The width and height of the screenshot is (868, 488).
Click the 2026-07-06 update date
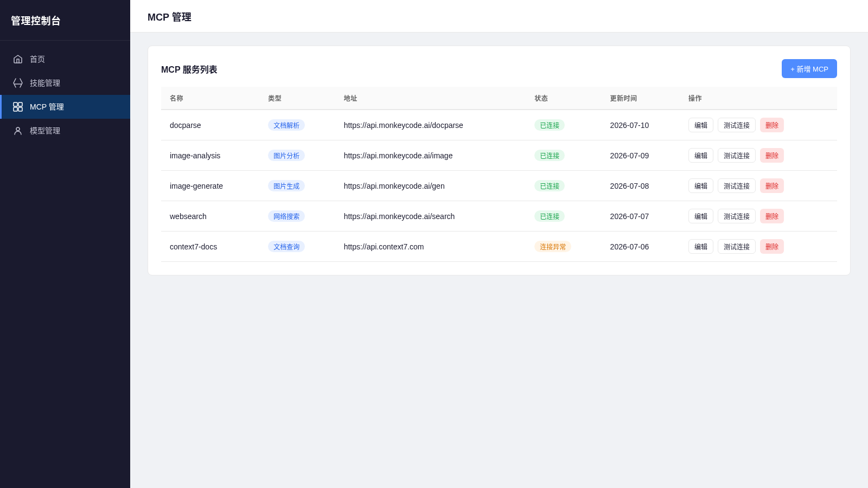(x=629, y=247)
